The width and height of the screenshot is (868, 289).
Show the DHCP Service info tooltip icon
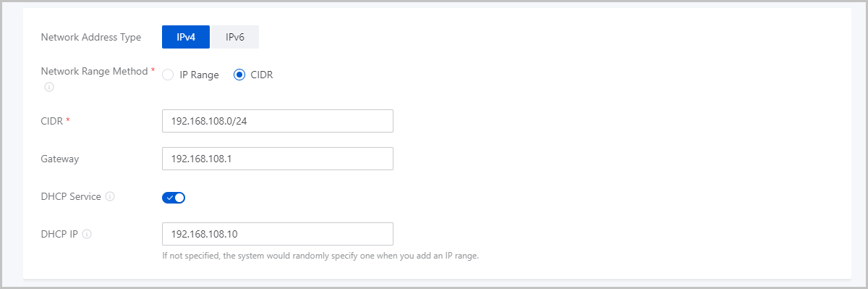[110, 196]
